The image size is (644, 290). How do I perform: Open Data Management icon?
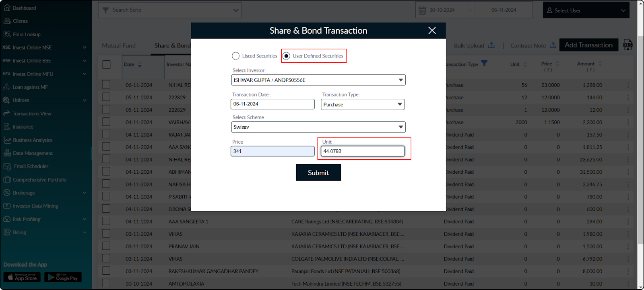pos(7,153)
